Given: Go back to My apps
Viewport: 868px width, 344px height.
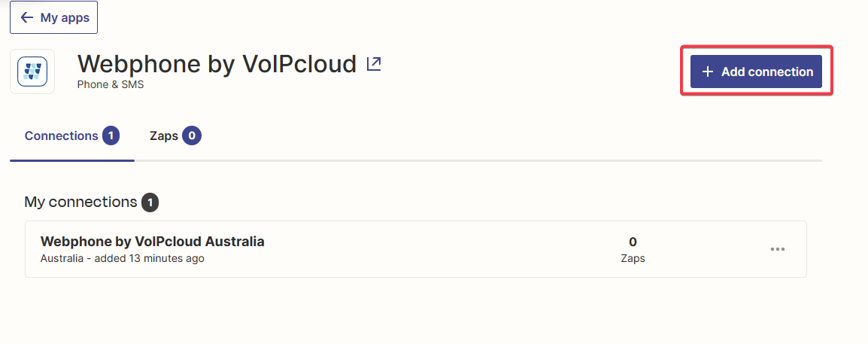Looking at the screenshot, I should 53,17.
